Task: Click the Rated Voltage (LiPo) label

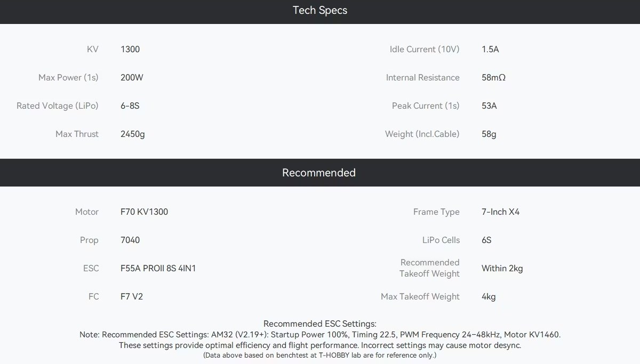Action: pyautogui.click(x=58, y=106)
